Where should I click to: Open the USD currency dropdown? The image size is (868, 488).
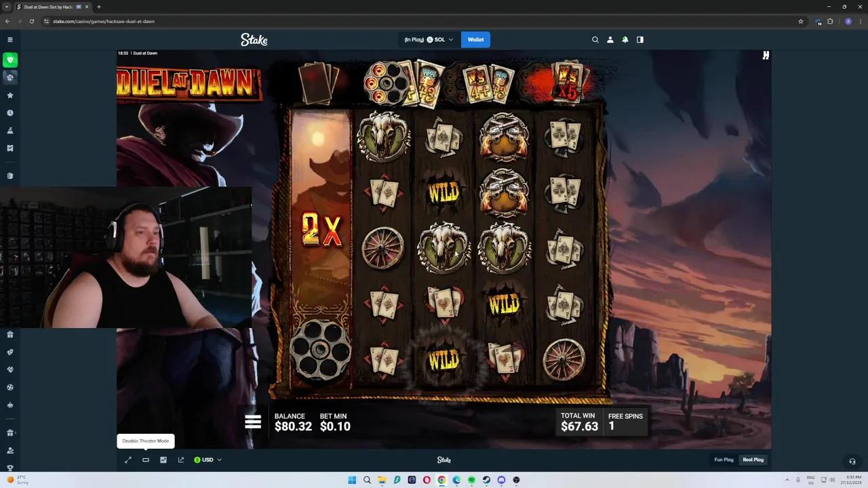click(208, 460)
